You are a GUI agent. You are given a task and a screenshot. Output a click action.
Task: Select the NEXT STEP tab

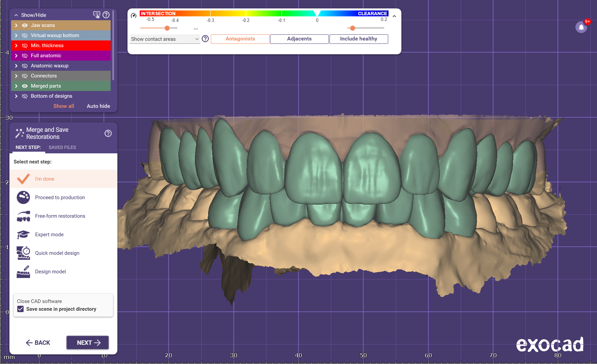click(28, 147)
